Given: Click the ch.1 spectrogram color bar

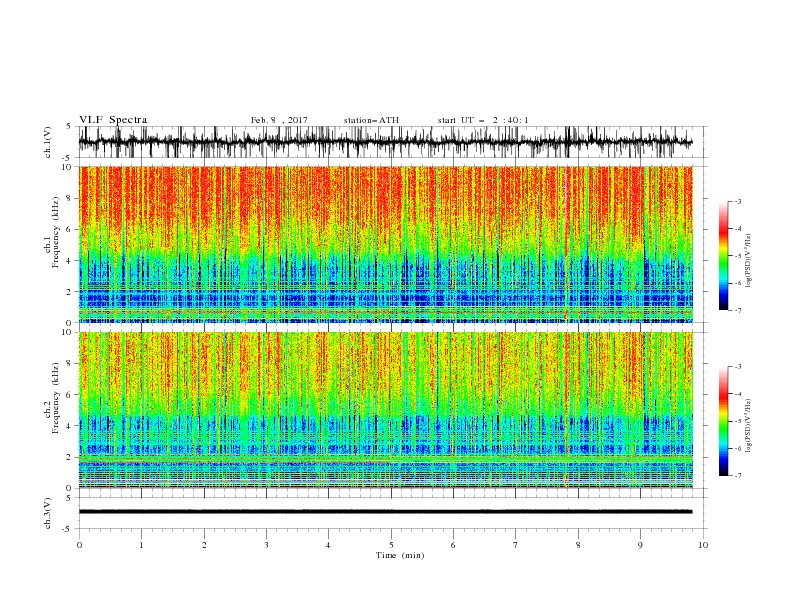Looking at the screenshot, I should [x=723, y=256].
